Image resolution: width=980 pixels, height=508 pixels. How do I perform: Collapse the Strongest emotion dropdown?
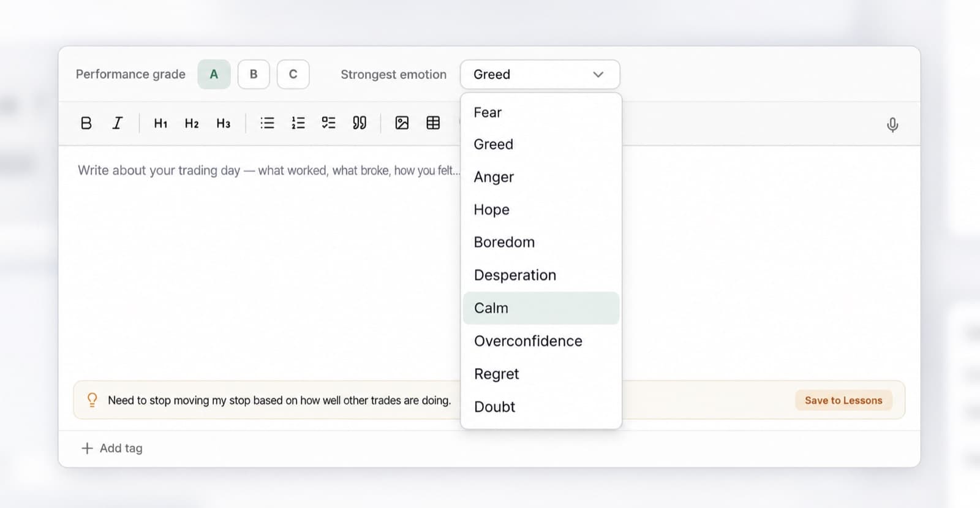[540, 74]
